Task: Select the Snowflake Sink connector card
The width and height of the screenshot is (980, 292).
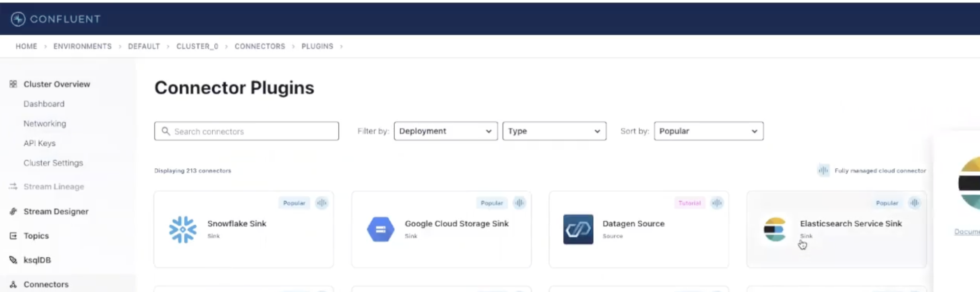Action: coord(244,229)
